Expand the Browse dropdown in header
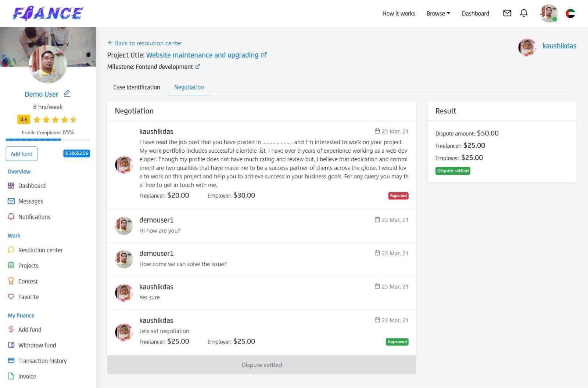The image size is (588, 388). pos(438,14)
